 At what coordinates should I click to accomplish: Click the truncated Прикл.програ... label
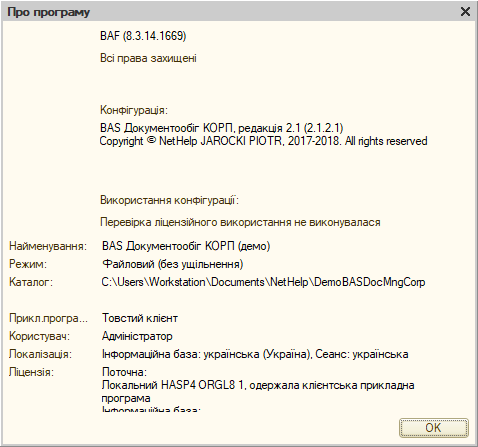[48, 318]
